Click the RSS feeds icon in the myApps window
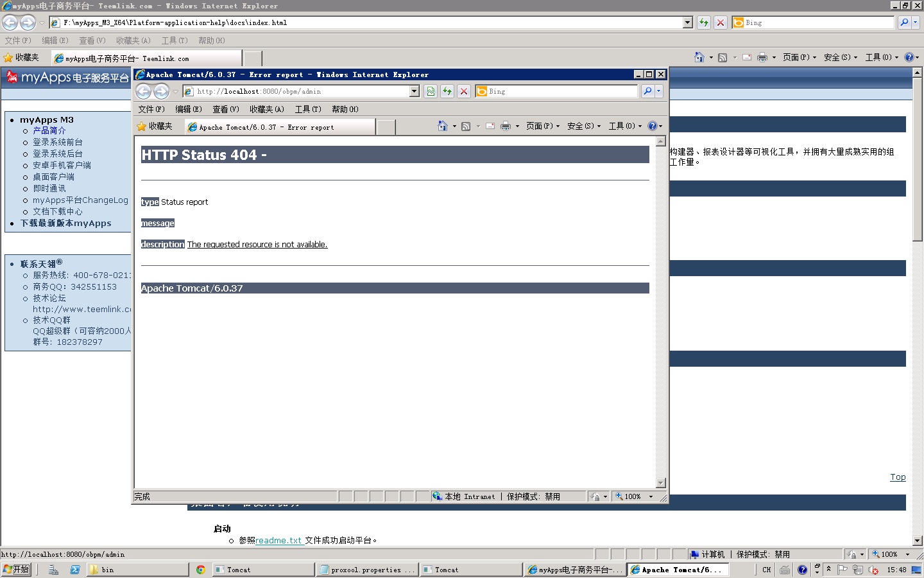924x578 pixels. (723, 58)
